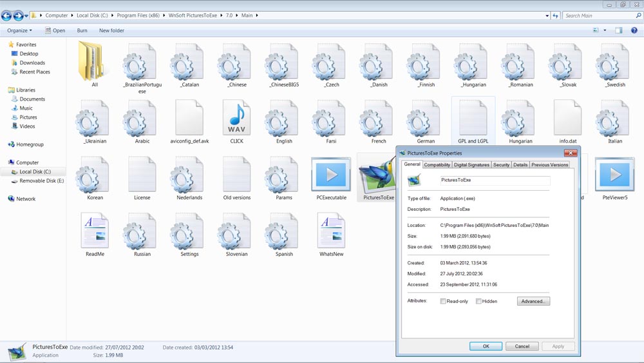Select the info.dat file icon

[567, 119]
